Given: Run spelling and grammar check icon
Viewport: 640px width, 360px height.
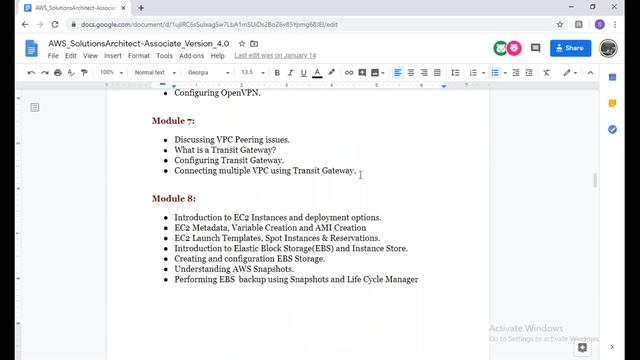Looking at the screenshot, I should coord(71,73).
